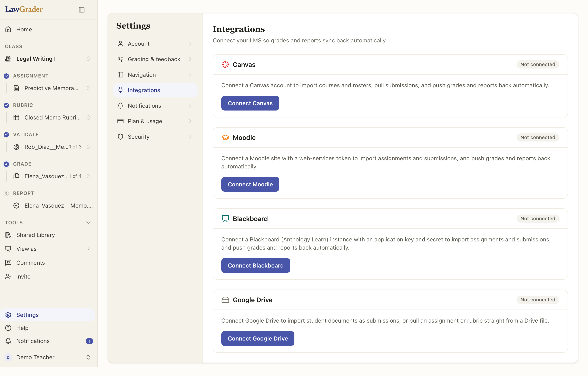Open the Plan & usage settings
Image resolution: width=588 pixels, height=376 pixels.
coord(155,121)
